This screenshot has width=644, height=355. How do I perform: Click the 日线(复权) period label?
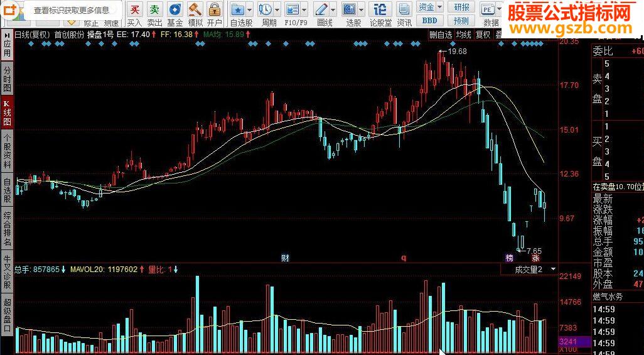(32, 35)
